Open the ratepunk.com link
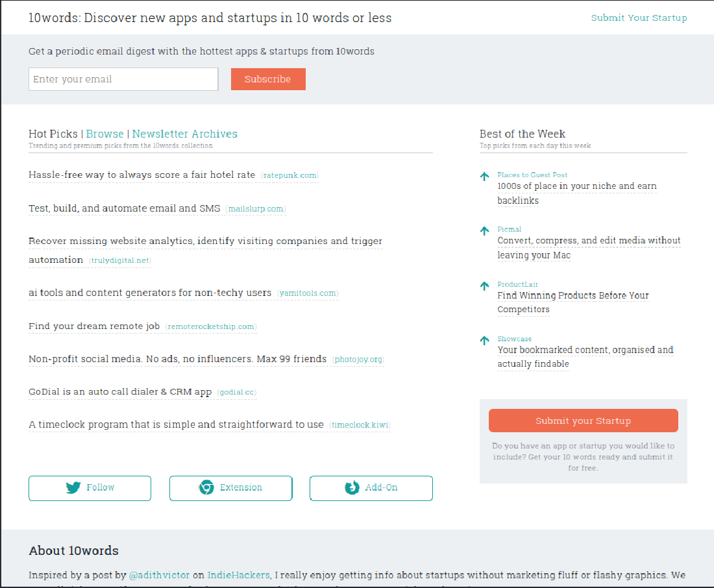 click(289, 175)
